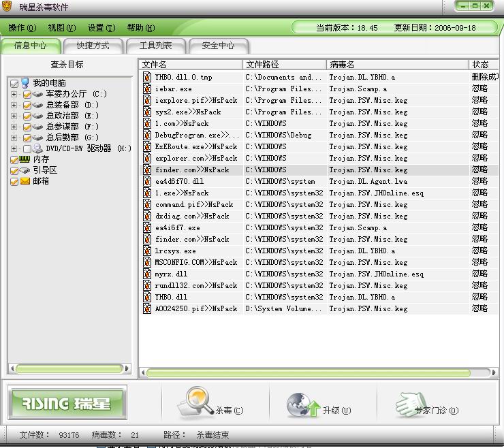Image resolution: width=504 pixels, height=448 pixels.
Task: Toggle the 邮箱 mailbox checkbox
Action: 14,182
